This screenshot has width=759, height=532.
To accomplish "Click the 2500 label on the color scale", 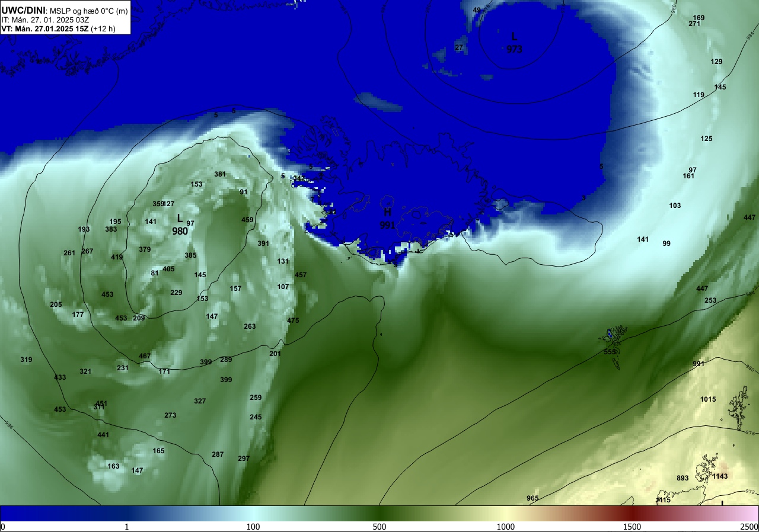I will [x=750, y=527].
